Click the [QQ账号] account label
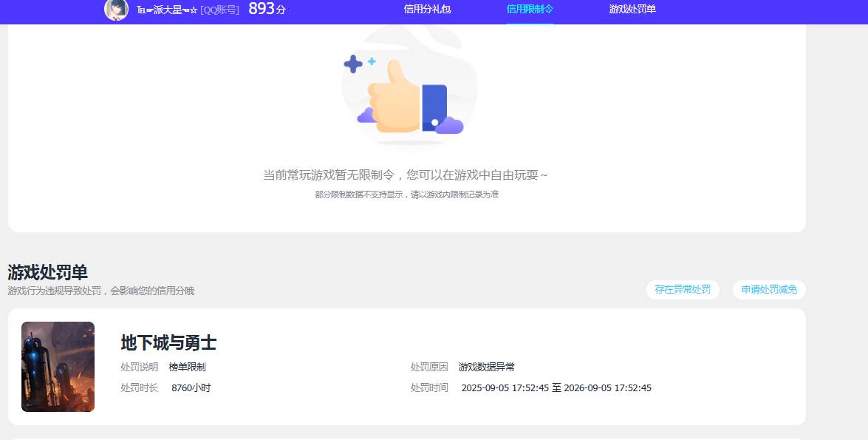This screenshot has height=440, width=868. point(222,10)
